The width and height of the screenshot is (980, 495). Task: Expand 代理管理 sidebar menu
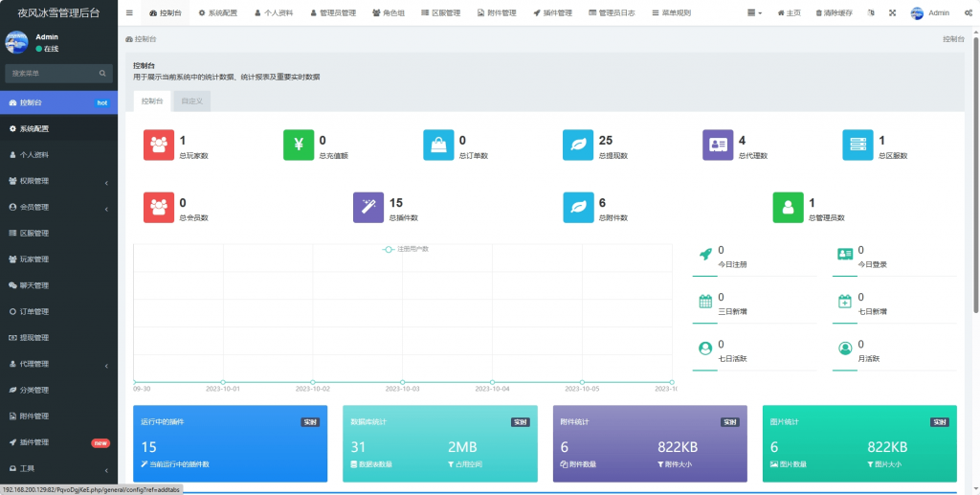pyautogui.click(x=58, y=364)
